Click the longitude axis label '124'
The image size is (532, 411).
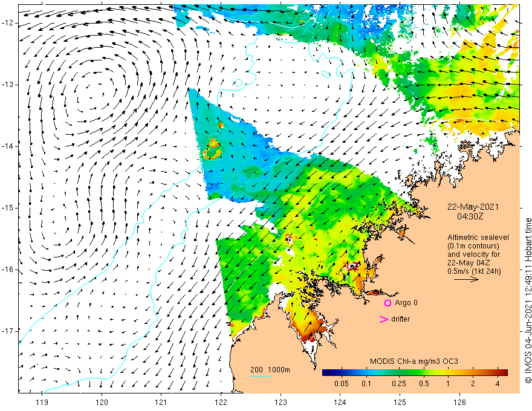click(340, 402)
